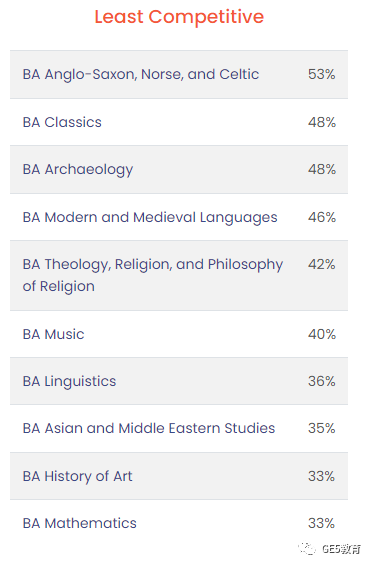The width and height of the screenshot is (372, 566).
Task: Select BA Theology, Religion, and Philosophy entry
Action: [153, 275]
